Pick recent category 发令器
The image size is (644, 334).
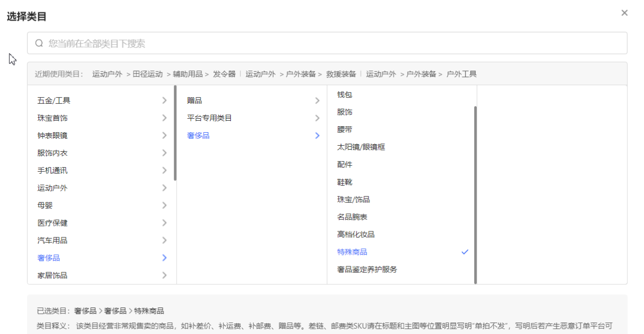[224, 74]
